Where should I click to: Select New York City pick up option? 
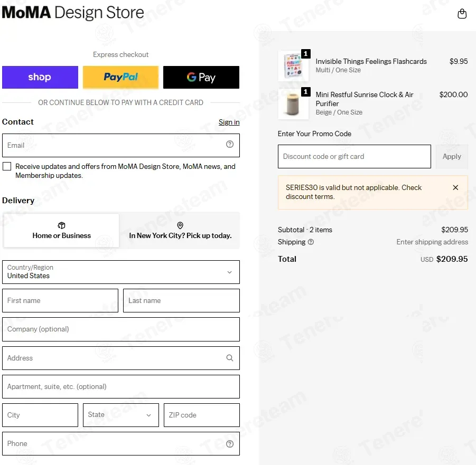pos(180,231)
